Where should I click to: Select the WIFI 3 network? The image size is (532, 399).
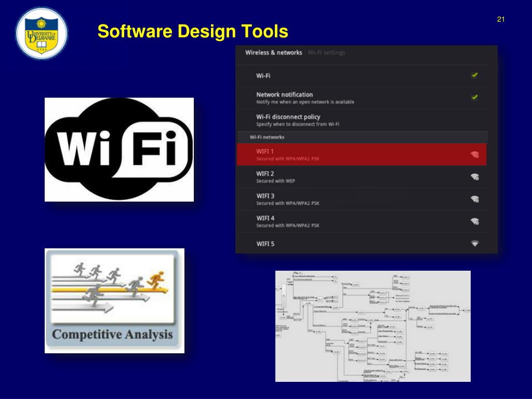pyautogui.click(x=362, y=199)
